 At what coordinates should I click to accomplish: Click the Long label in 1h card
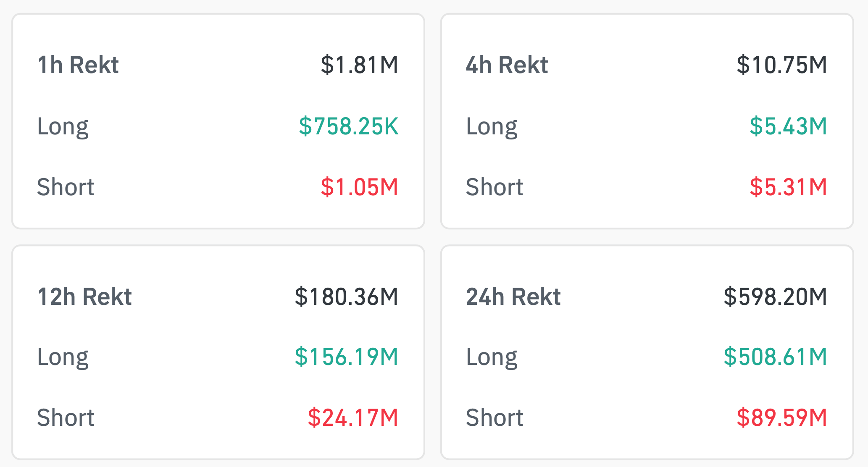63,127
